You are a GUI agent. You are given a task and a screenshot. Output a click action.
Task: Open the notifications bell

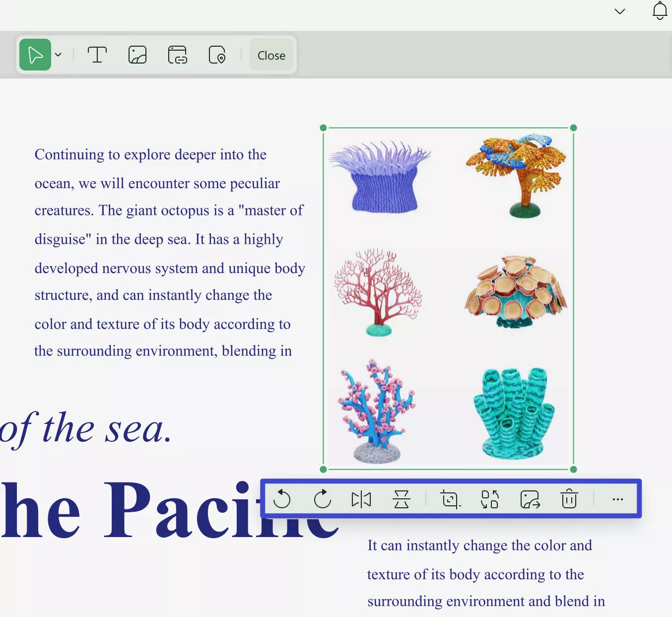(x=660, y=10)
